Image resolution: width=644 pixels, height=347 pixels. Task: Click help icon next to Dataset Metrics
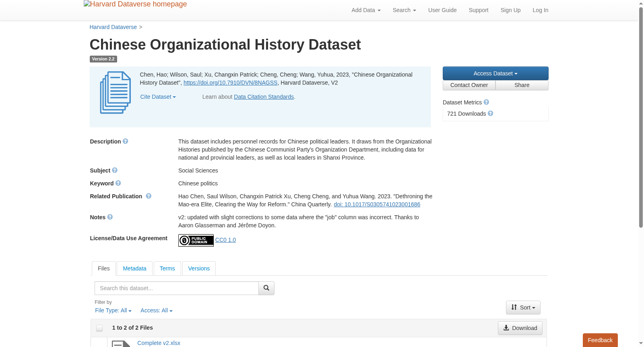[486, 102]
